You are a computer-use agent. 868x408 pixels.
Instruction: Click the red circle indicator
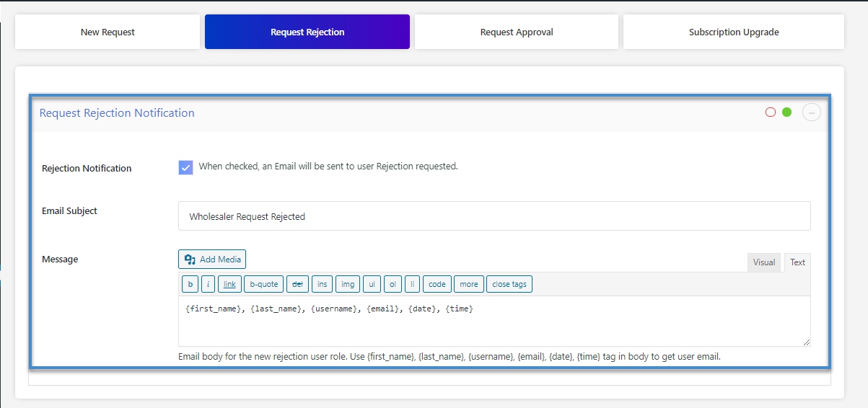771,112
